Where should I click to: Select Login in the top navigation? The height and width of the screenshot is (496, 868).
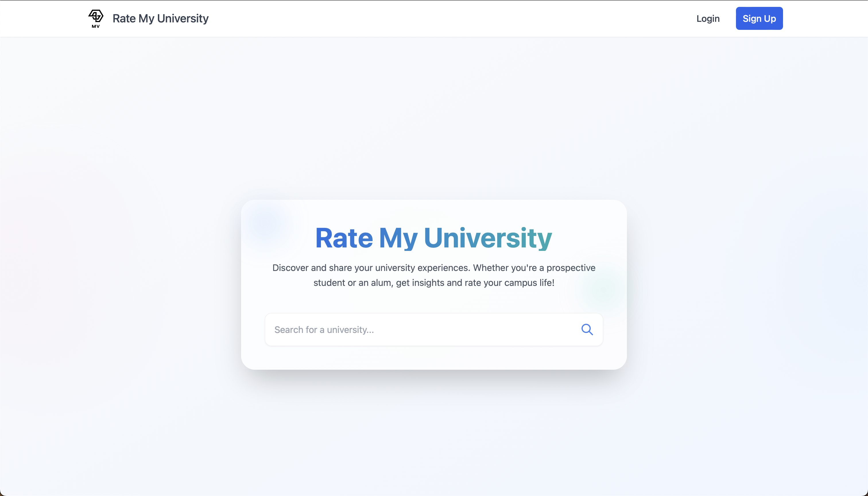[708, 18]
